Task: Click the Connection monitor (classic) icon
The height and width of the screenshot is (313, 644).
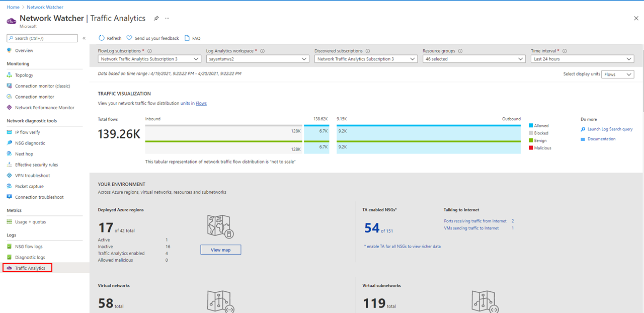Action: [10, 86]
